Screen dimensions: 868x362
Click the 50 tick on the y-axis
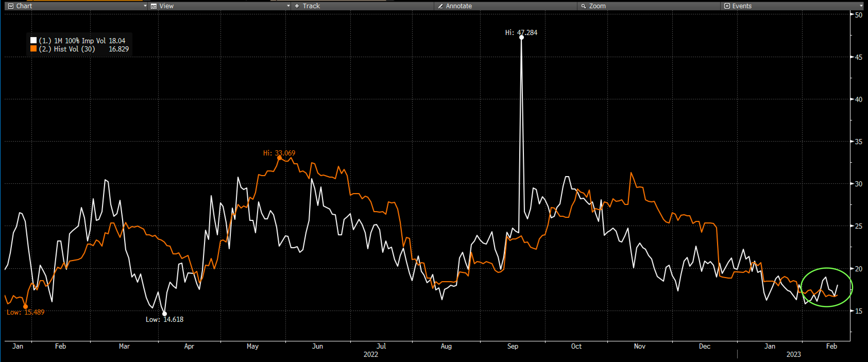[858, 15]
